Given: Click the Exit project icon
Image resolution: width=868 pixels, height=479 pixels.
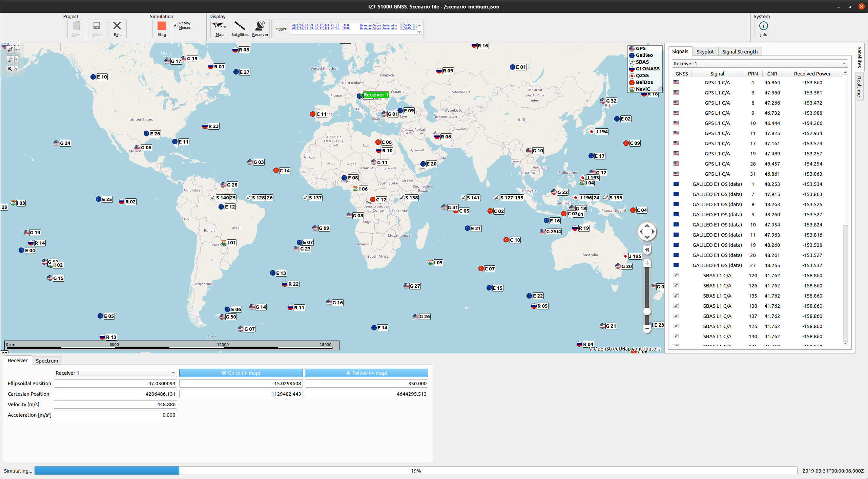Looking at the screenshot, I should click(x=117, y=28).
